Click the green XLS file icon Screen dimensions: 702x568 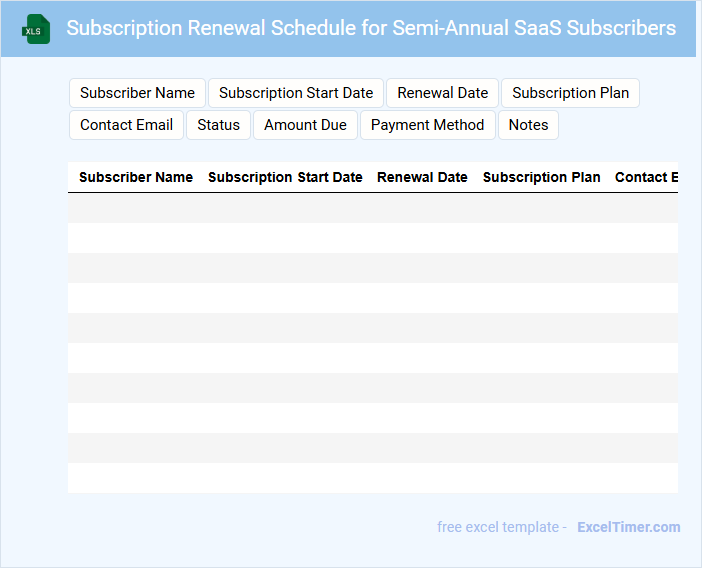coord(36,29)
